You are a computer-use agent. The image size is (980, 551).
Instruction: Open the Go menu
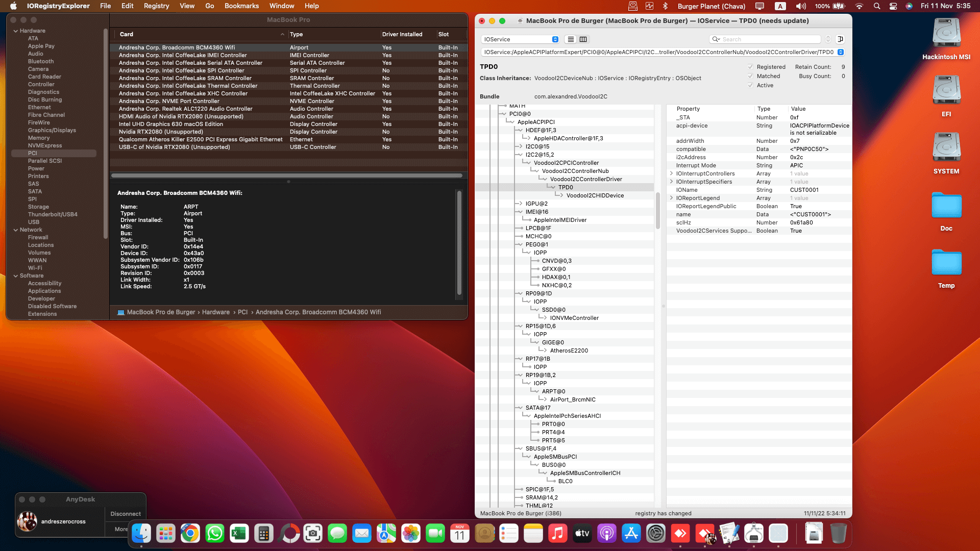[210, 6]
